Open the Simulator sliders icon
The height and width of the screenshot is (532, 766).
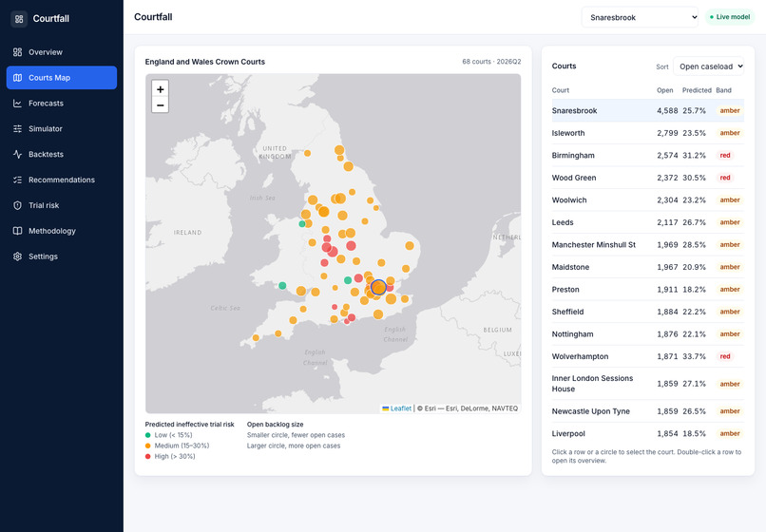[18, 128]
